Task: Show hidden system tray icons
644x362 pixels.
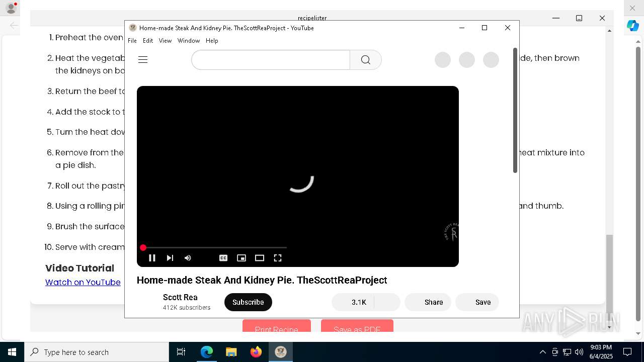Action: pyautogui.click(x=542, y=352)
